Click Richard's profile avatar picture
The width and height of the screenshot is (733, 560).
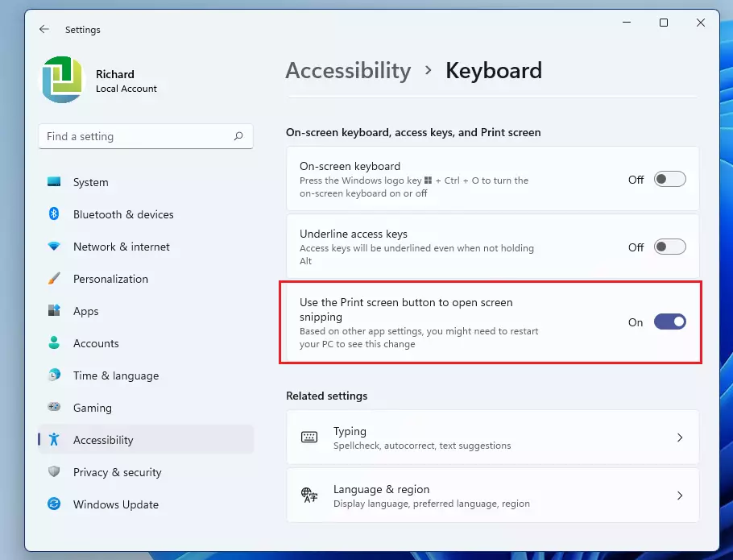pyautogui.click(x=62, y=80)
